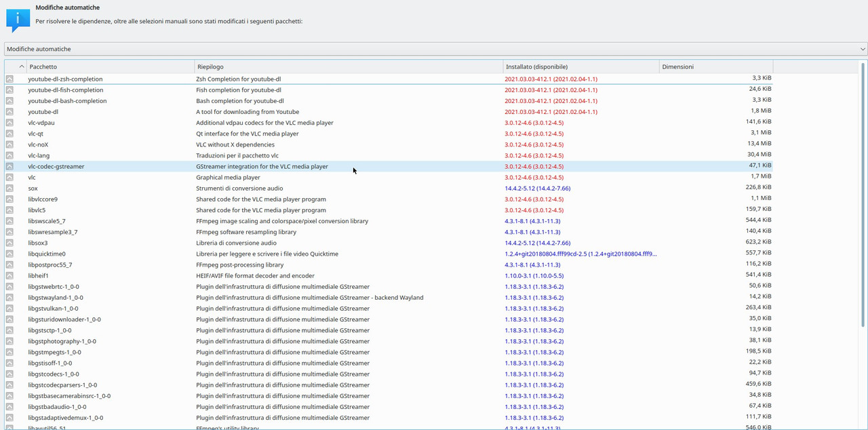Click size value '47,1 KiB'
868x430 pixels.
[759, 165]
